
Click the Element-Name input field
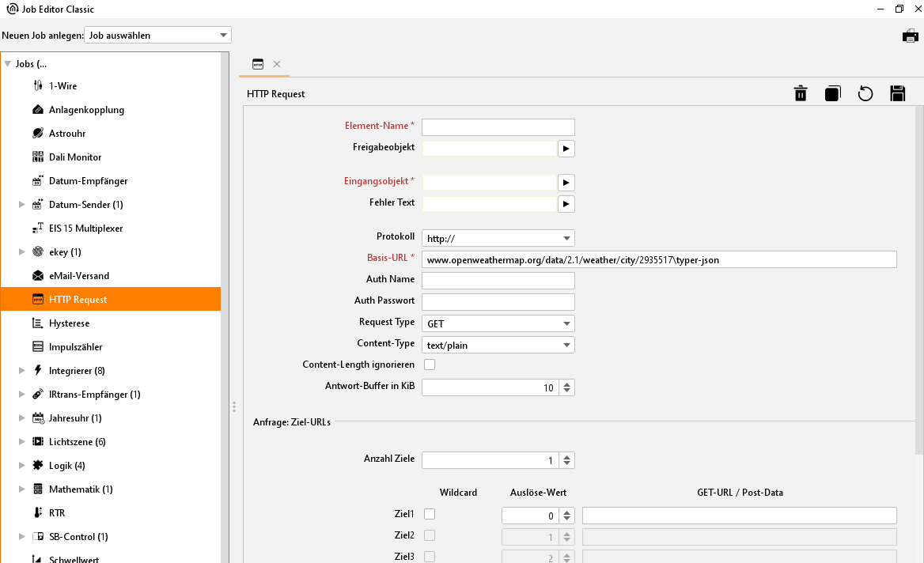coord(498,127)
